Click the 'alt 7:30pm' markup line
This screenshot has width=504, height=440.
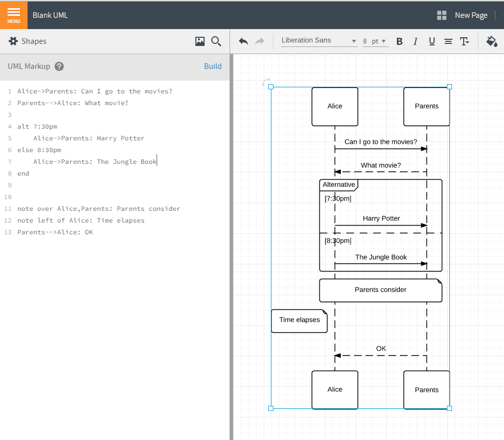(37, 127)
